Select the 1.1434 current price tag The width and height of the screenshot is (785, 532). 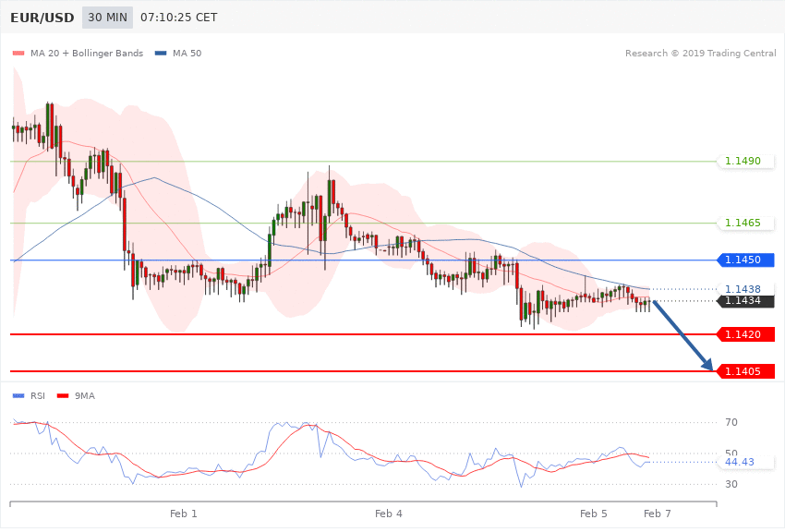[746, 301]
